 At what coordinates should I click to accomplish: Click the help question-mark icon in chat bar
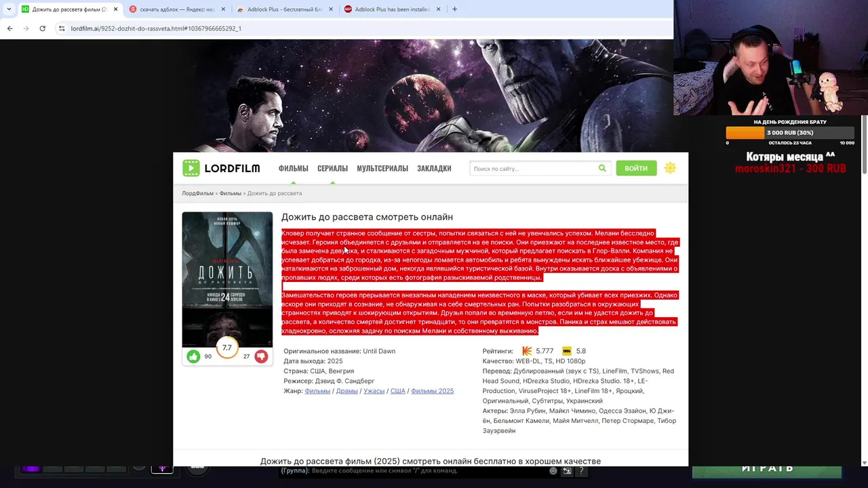click(x=580, y=470)
